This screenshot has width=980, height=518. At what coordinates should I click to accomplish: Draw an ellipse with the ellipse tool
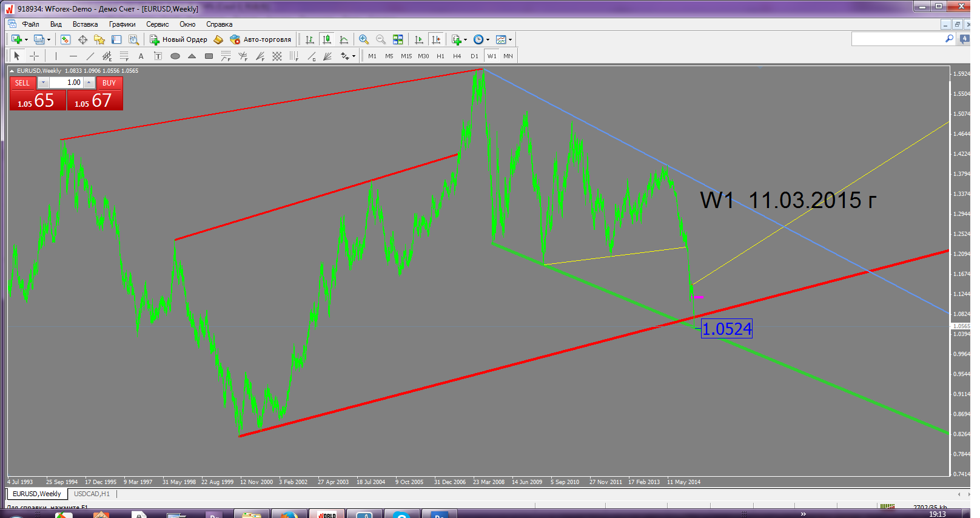[175, 56]
